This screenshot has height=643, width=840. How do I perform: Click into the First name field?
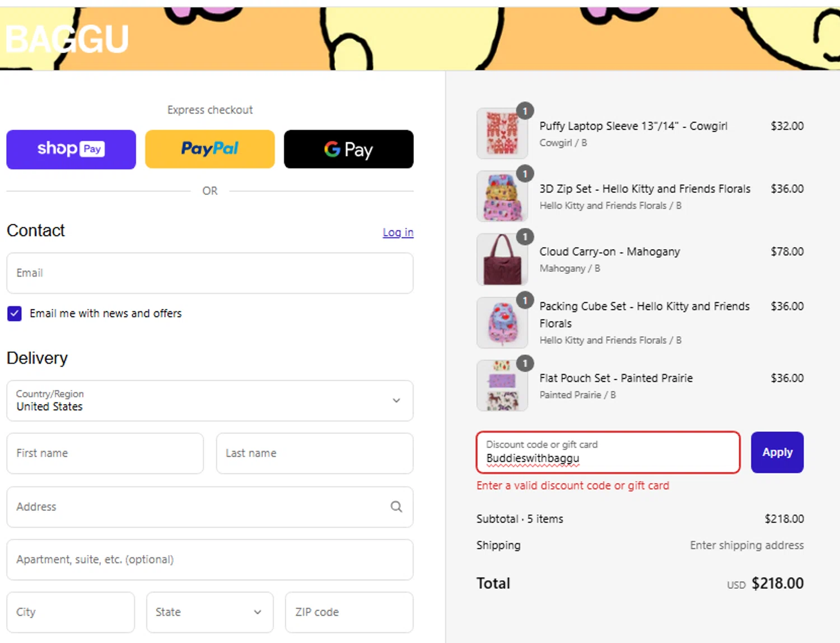(x=105, y=453)
